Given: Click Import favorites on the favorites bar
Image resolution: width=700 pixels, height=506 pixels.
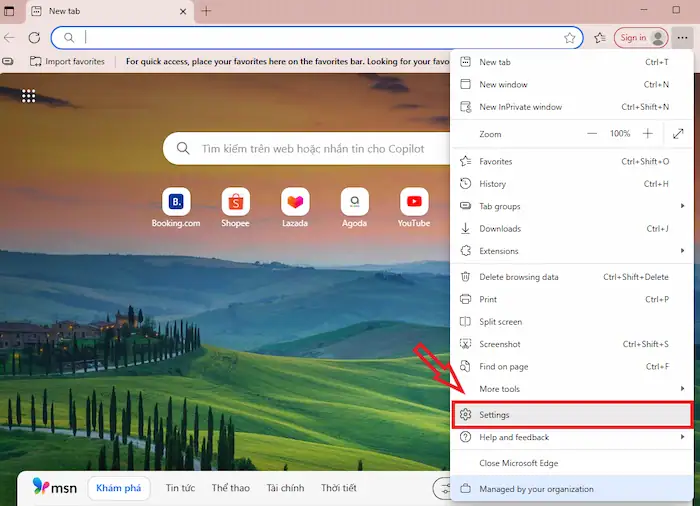Looking at the screenshot, I should (67, 61).
